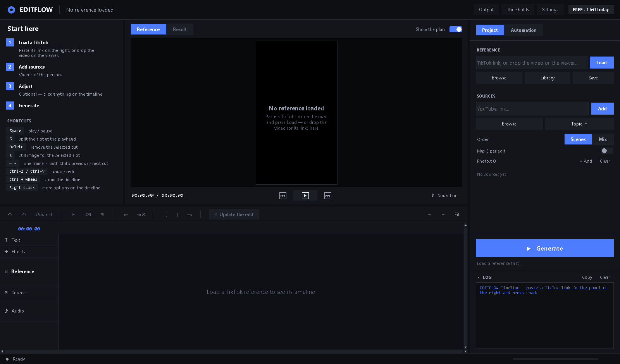Screen dimensions: 620x364
Task: Click Browse under Reference
Action: (x=499, y=78)
